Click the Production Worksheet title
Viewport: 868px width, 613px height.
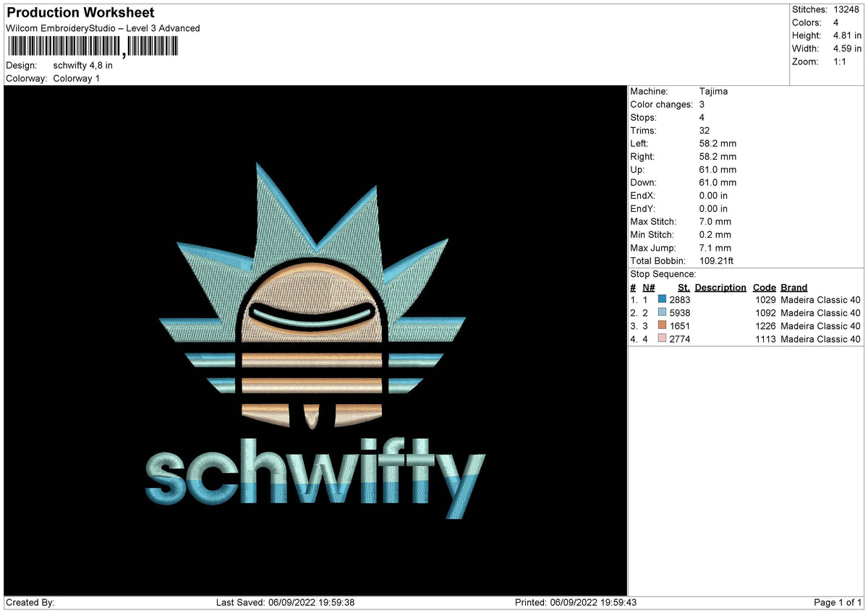(x=80, y=12)
